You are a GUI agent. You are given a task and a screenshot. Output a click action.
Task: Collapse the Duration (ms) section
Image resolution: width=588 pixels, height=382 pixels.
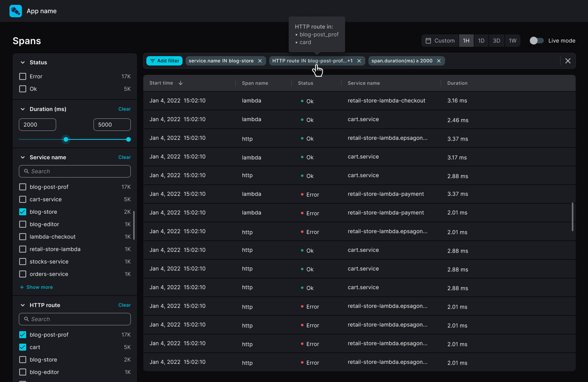point(23,109)
